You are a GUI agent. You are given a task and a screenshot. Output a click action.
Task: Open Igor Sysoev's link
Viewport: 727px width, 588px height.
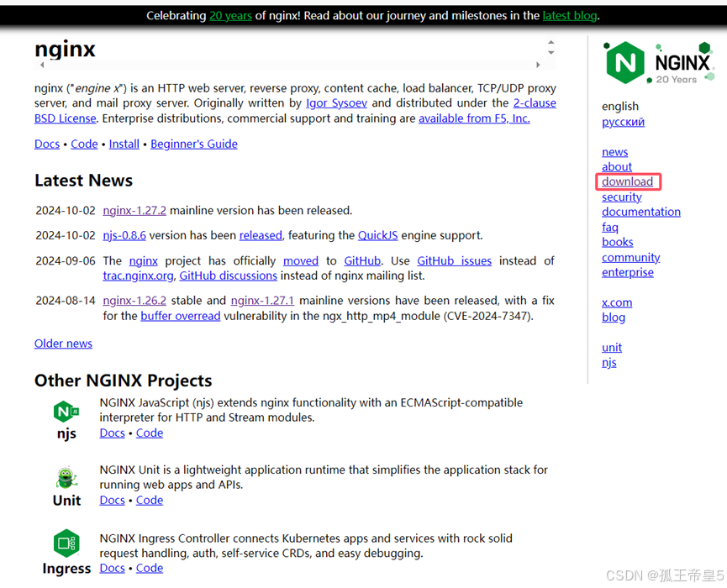(337, 102)
